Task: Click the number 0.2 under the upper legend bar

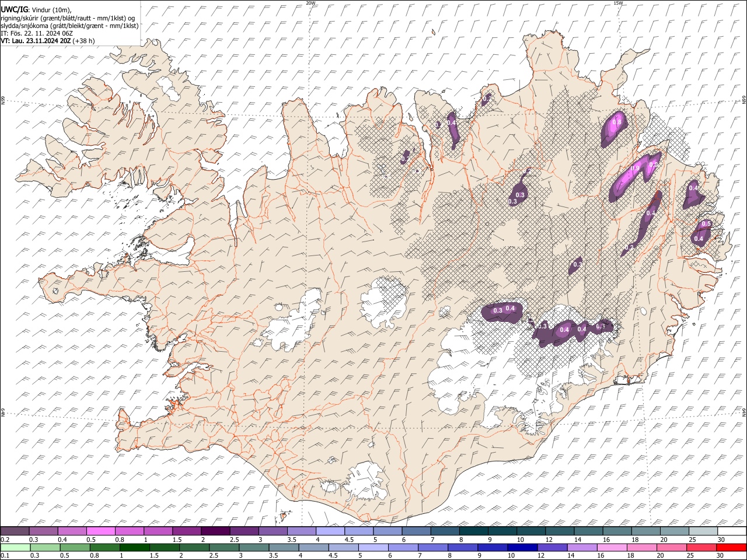Action: [5, 540]
